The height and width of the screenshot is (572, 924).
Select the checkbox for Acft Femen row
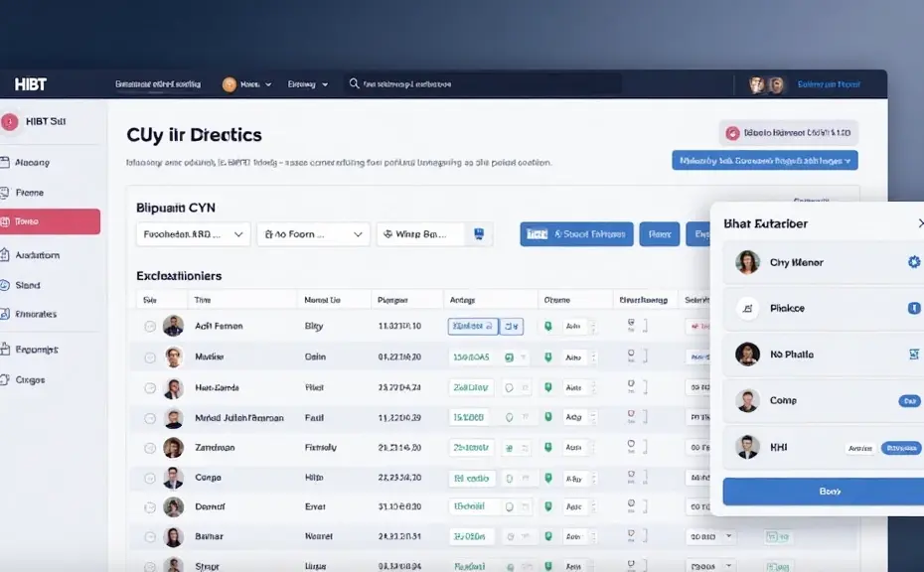pos(150,326)
